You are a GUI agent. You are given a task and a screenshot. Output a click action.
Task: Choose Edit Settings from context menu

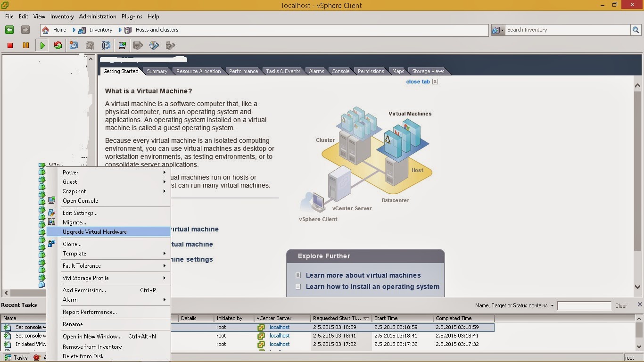pyautogui.click(x=80, y=213)
